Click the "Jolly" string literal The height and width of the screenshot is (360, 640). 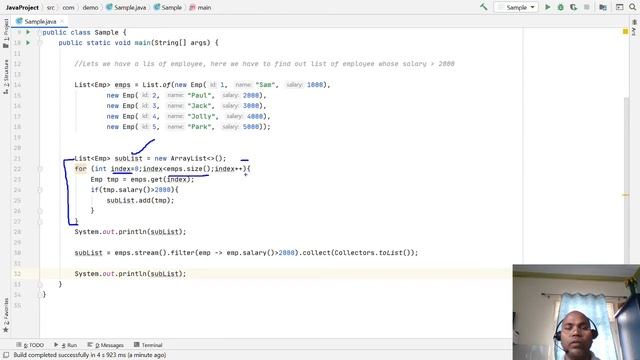pyautogui.click(x=201, y=116)
